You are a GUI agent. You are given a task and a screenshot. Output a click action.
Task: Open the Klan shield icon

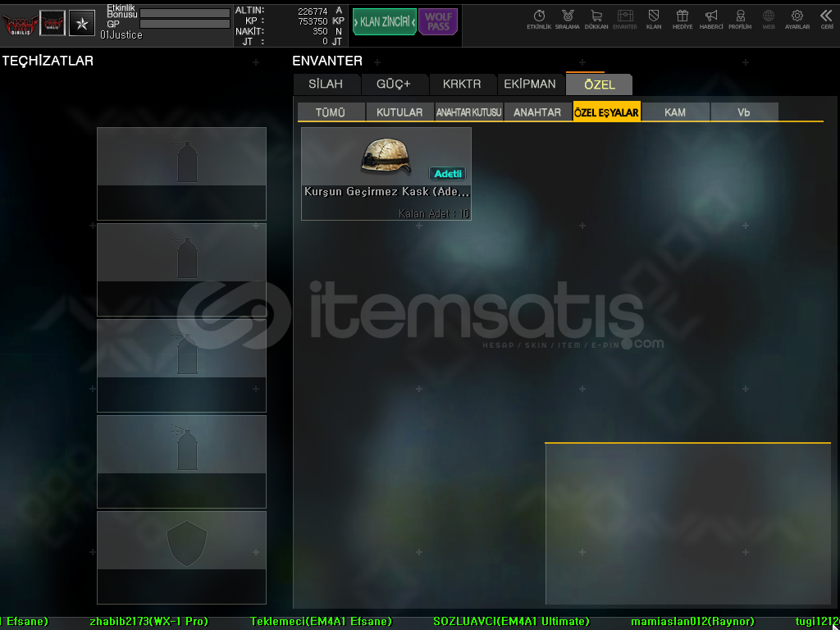(654, 20)
